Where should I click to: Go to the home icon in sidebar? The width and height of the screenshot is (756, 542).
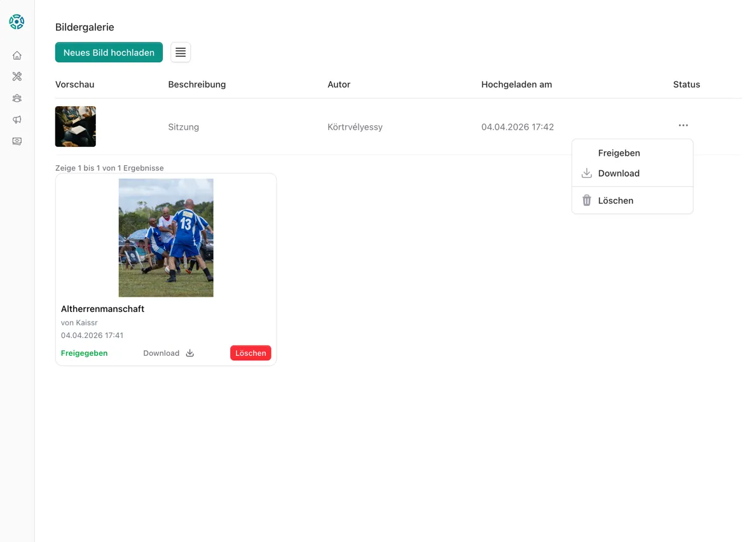tap(17, 55)
